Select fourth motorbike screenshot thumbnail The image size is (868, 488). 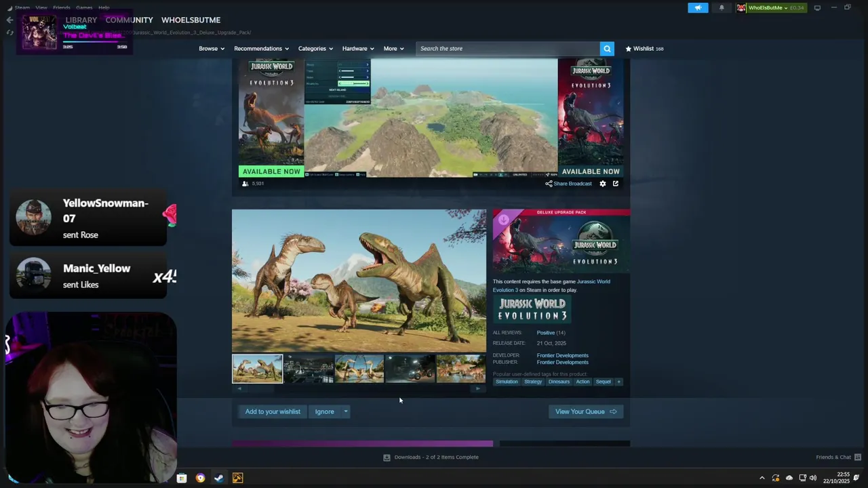pos(410,369)
